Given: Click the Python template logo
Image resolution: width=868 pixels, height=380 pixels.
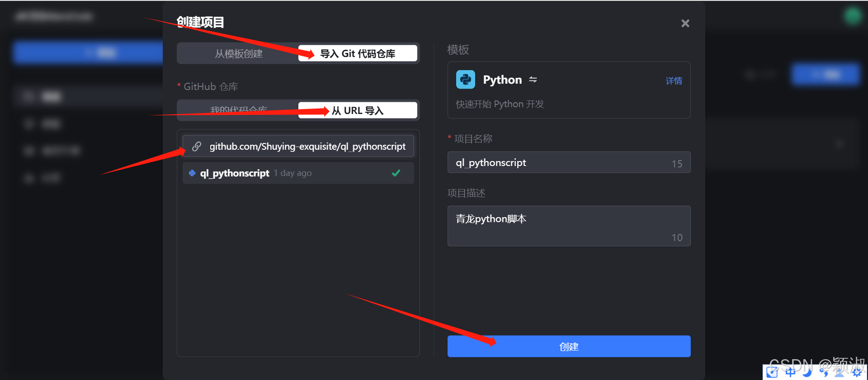Looking at the screenshot, I should point(466,80).
